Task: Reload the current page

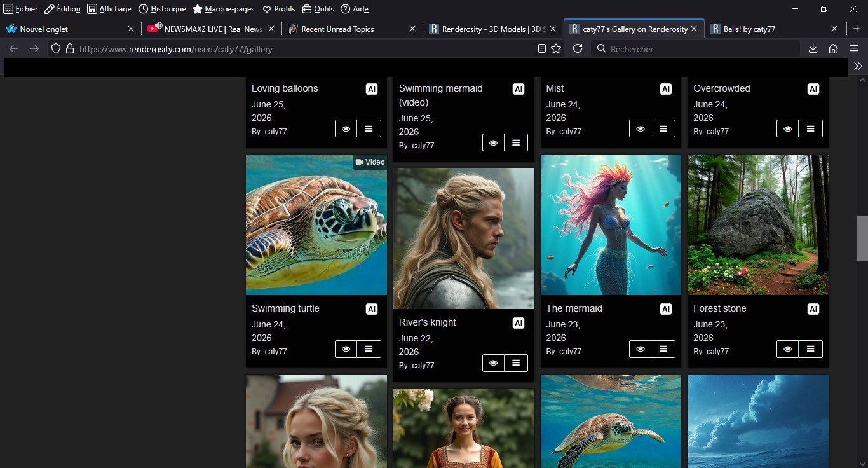Action: coord(578,48)
